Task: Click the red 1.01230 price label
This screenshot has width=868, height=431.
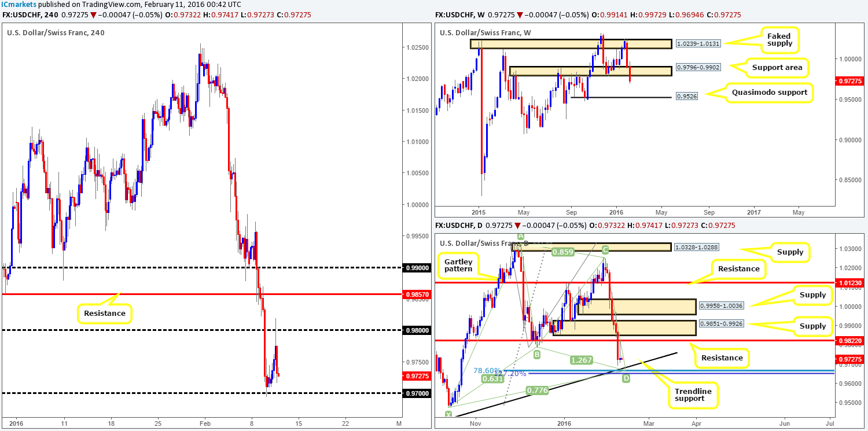Action: [849, 283]
